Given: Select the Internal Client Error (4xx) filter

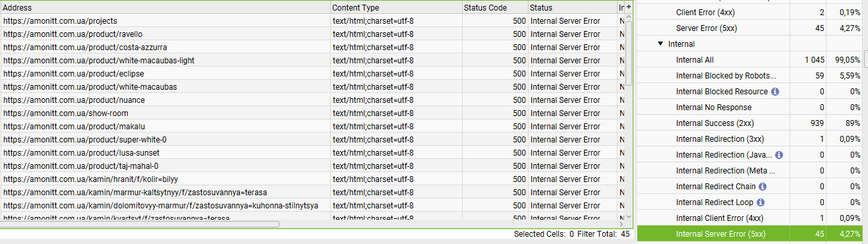Looking at the screenshot, I should (x=749, y=218).
